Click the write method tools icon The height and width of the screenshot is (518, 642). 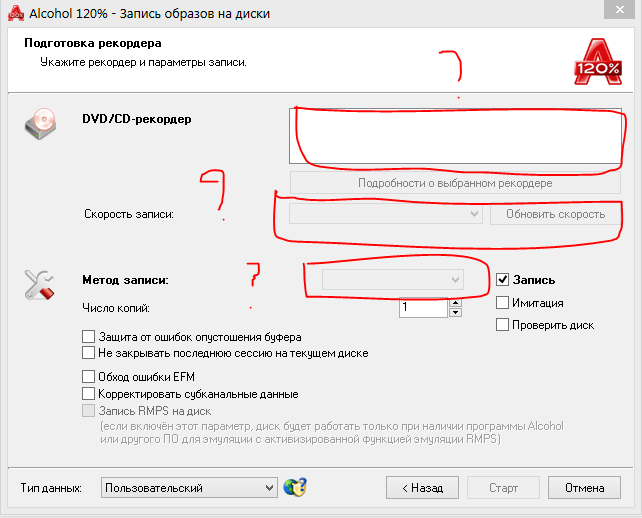[39, 285]
